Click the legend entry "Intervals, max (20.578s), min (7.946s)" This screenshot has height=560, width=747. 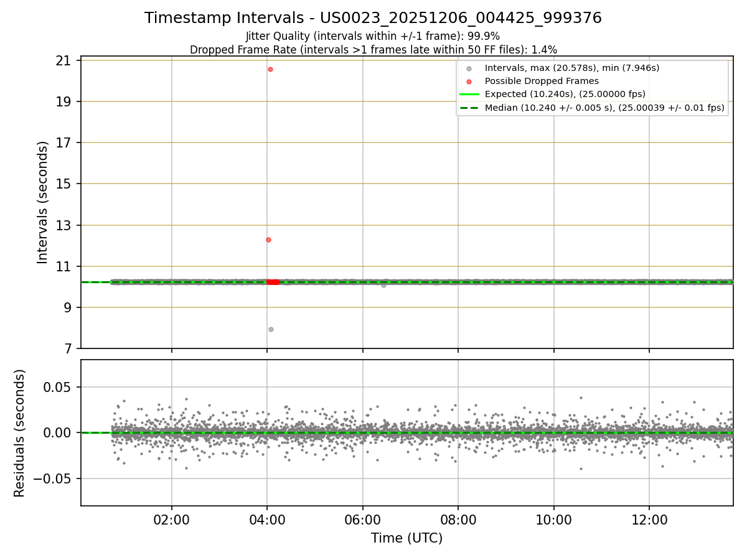coord(572,68)
